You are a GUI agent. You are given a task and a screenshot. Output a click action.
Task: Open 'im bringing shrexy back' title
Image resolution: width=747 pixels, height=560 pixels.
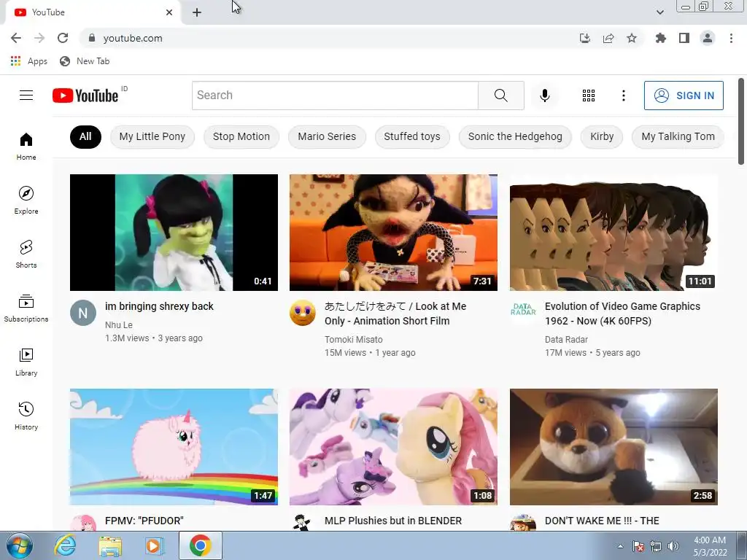[159, 306]
